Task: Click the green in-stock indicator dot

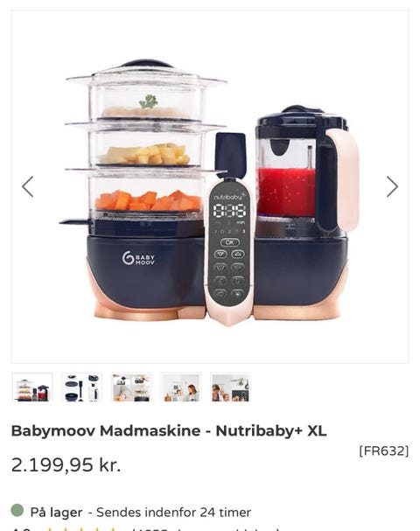Action: [17, 510]
